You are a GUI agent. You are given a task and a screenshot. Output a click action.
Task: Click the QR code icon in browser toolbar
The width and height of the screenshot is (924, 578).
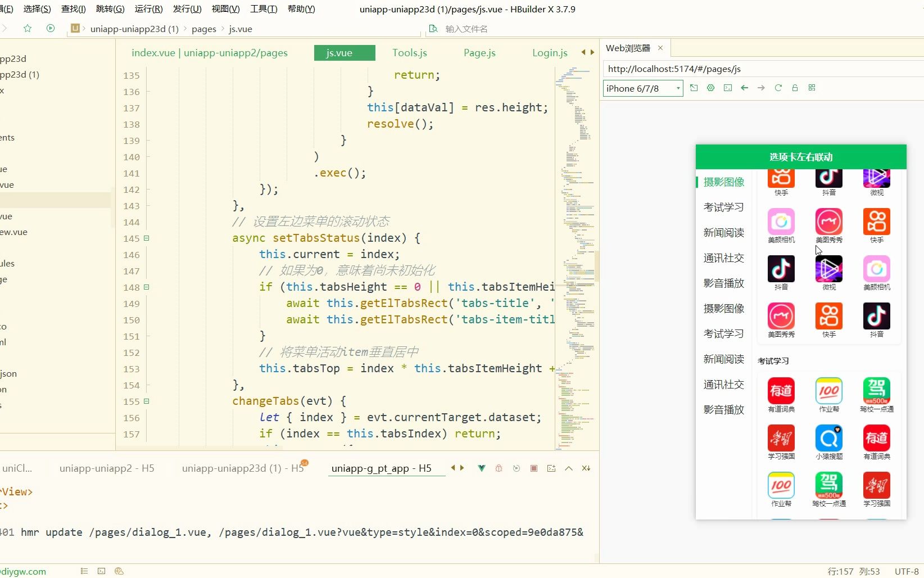[812, 88]
